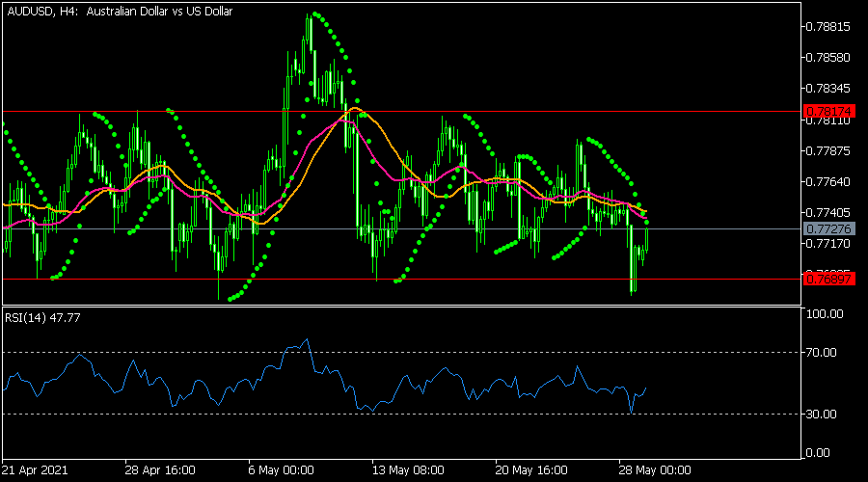This screenshot has width=868, height=482.
Task: Click the RSI 100.00 scale value
Action: coord(825,314)
